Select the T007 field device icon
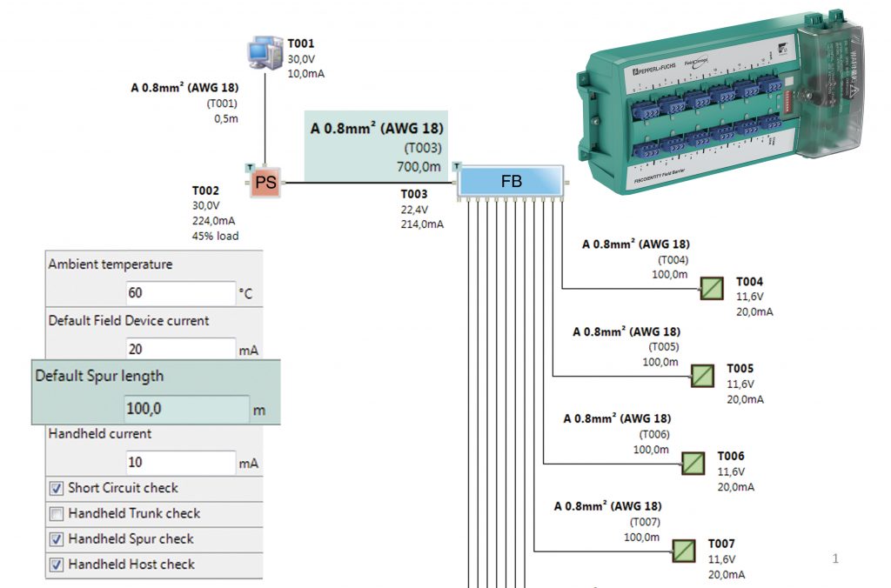The height and width of the screenshot is (588, 891). pyautogui.click(x=684, y=552)
